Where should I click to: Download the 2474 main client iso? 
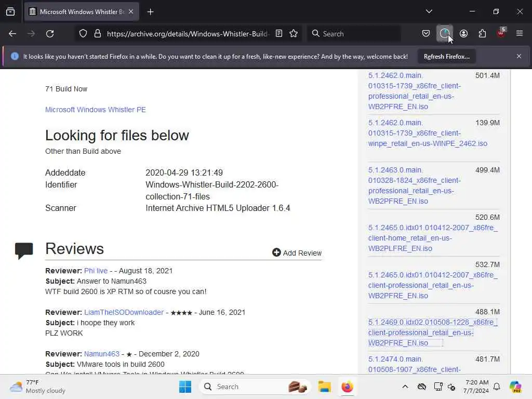click(x=415, y=364)
